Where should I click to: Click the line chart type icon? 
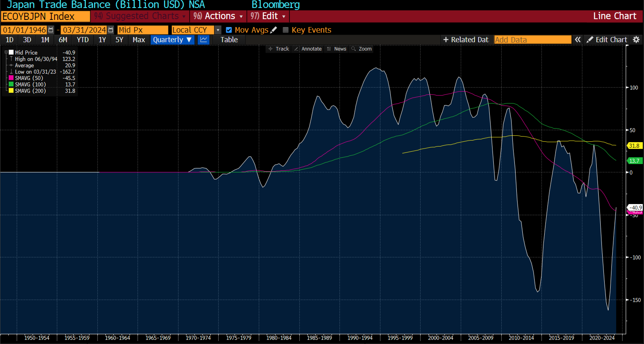[204, 40]
